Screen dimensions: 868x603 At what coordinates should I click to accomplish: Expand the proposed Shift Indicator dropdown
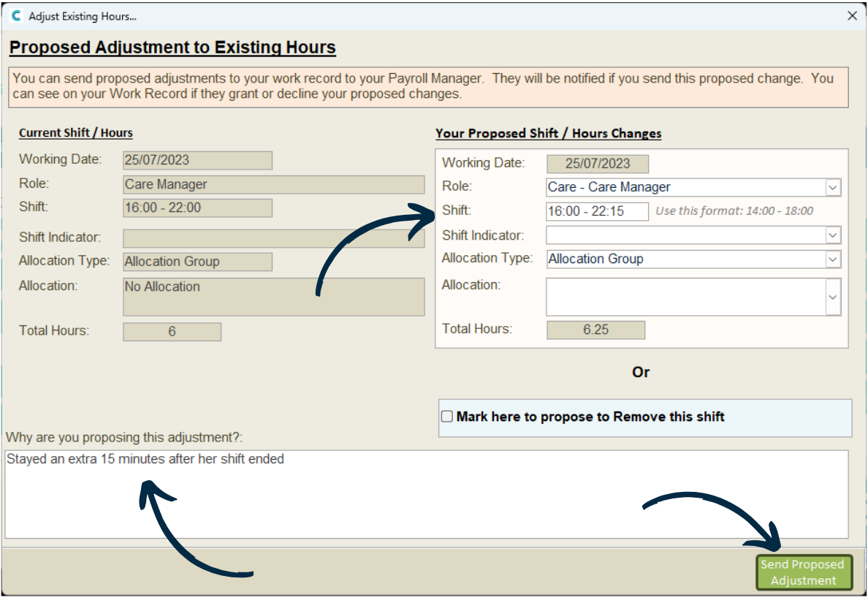pos(833,235)
